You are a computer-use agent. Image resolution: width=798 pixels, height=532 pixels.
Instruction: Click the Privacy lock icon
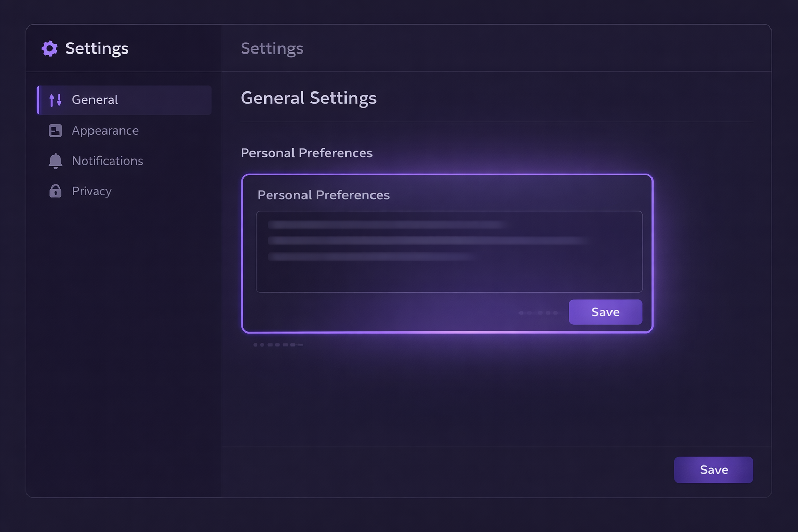click(55, 191)
